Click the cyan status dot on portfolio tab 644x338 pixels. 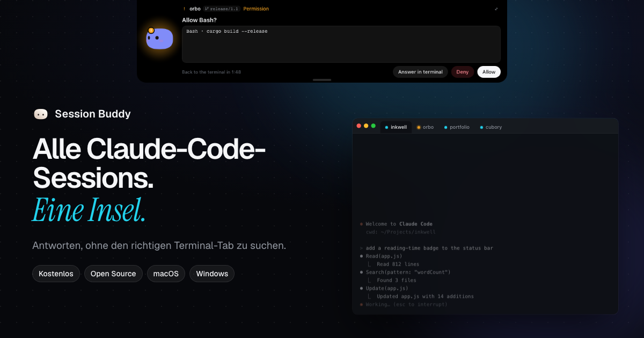click(445, 127)
